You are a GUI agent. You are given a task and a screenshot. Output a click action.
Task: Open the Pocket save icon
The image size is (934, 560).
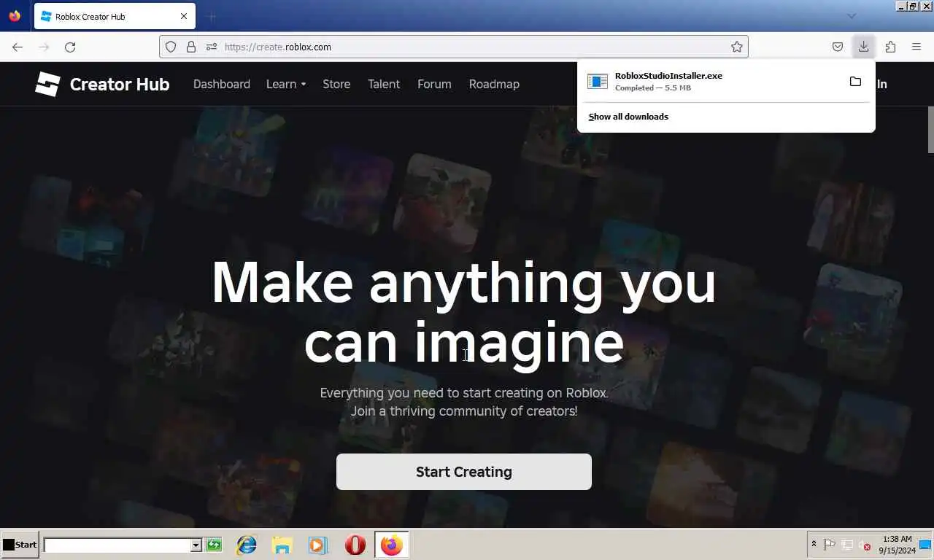[838, 47]
